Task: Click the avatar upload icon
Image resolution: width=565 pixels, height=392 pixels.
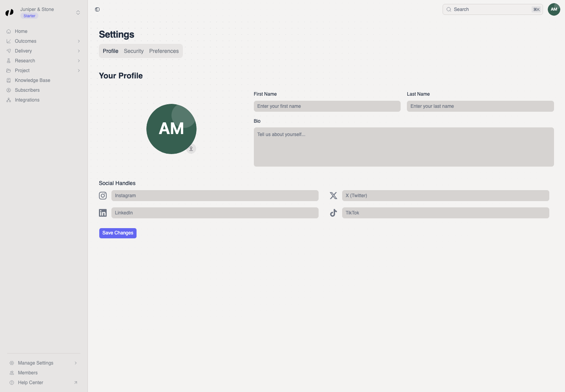Action: point(191,149)
